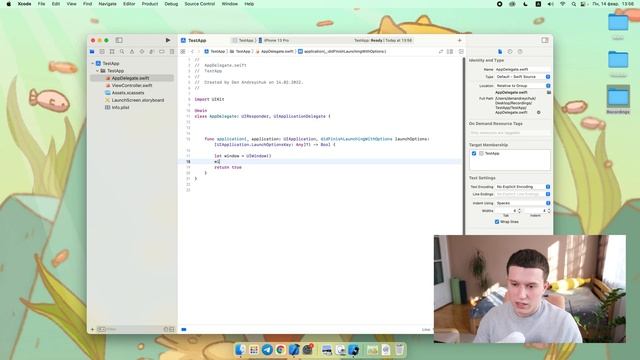Open Google Chrome from the Dock
Viewport: 640px width, 360px height.
(x=280, y=350)
